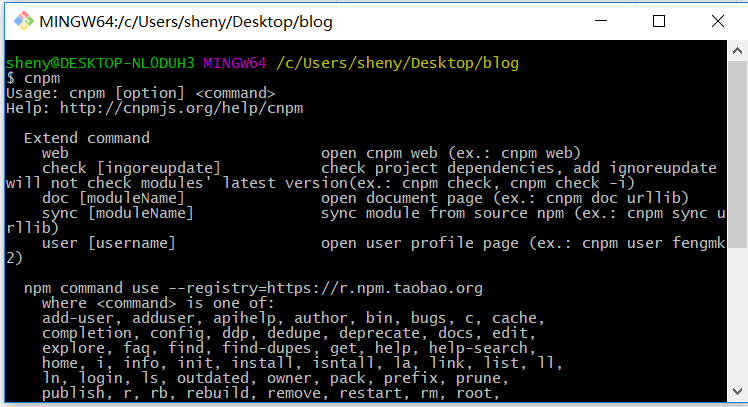Click the typed 'cnpm' command at prompt
Screen dimensions: 748x407
(42, 78)
